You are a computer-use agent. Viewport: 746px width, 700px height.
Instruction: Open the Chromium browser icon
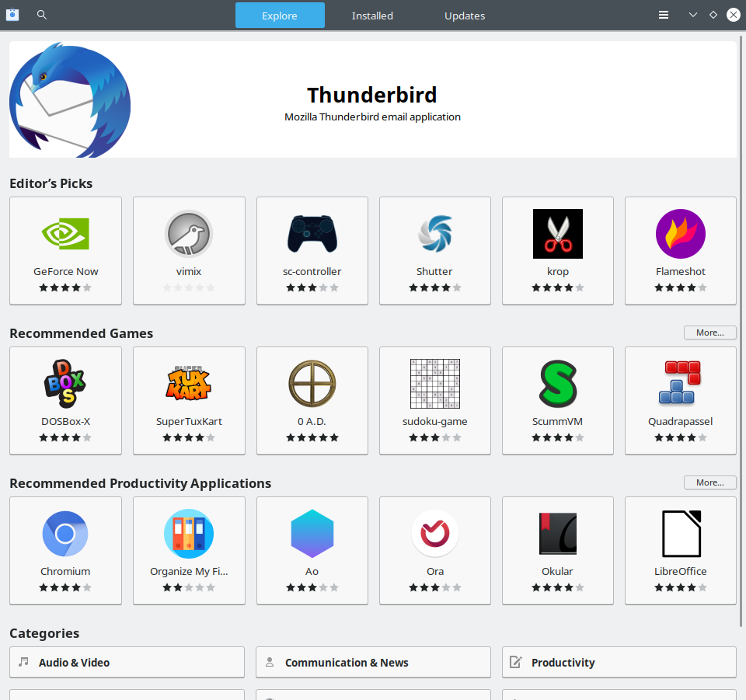pyautogui.click(x=65, y=534)
